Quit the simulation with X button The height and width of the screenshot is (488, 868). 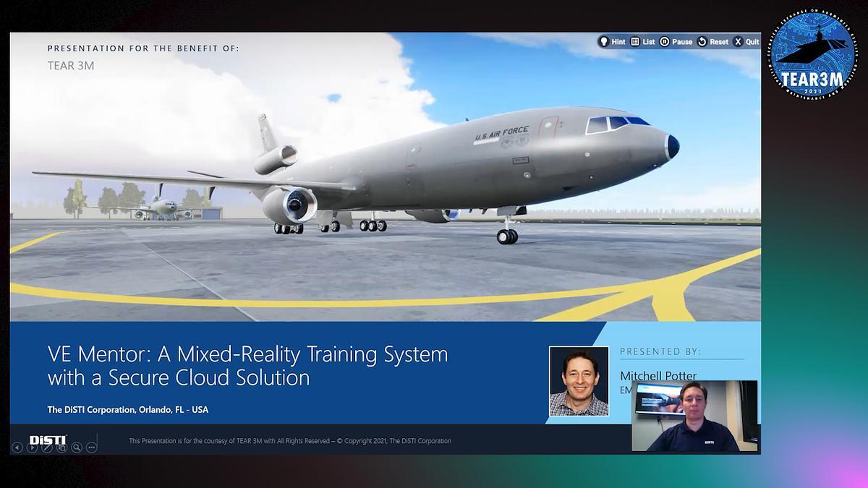[746, 42]
